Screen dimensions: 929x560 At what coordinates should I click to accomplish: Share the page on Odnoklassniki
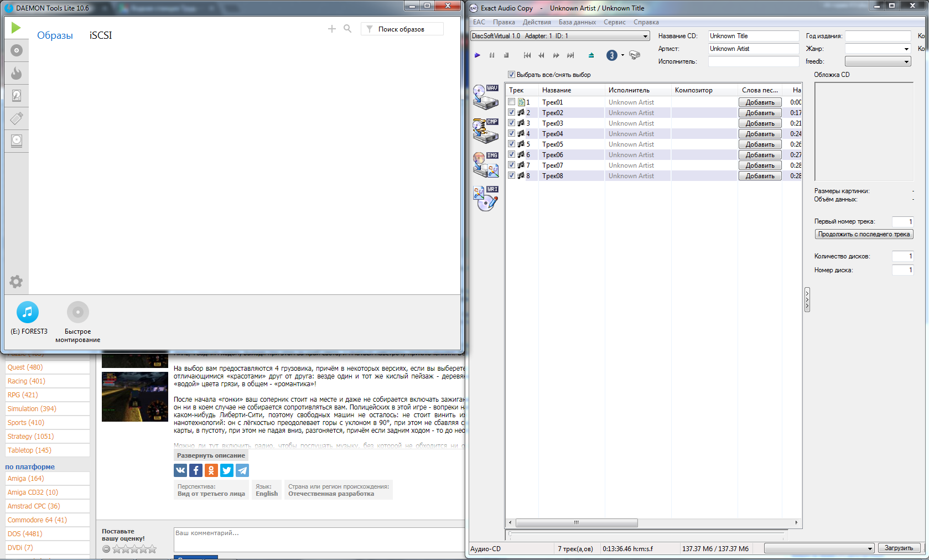211,470
